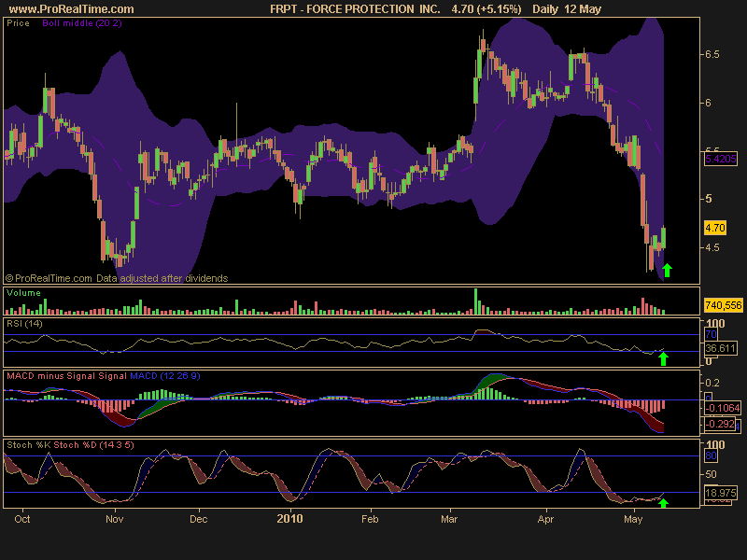This screenshot has height=560, width=747.
Task: Click the Boll middle (20 2) indicator label
Action: coord(82,22)
